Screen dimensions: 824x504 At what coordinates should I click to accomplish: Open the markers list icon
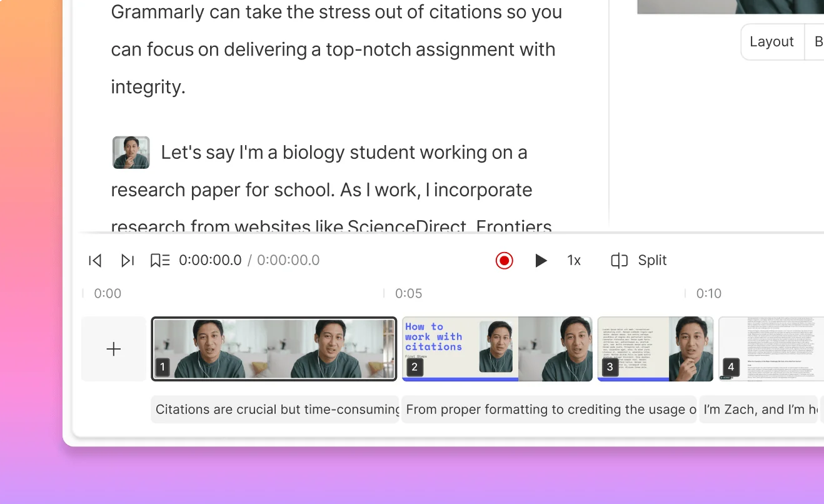point(160,261)
